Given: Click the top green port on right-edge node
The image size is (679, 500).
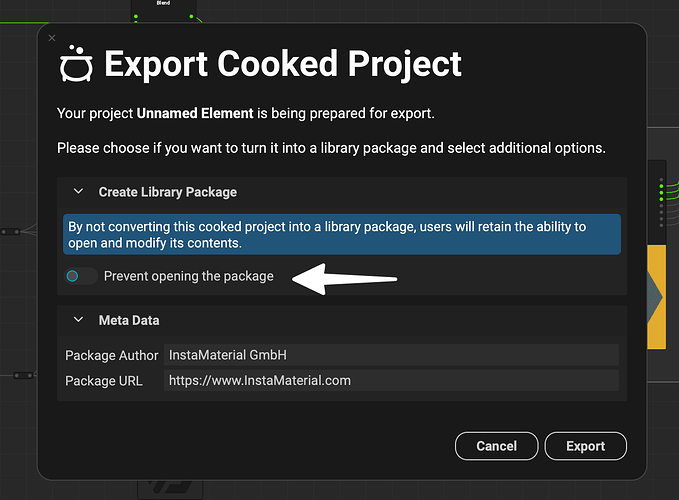Looking at the screenshot, I should 660,180.
